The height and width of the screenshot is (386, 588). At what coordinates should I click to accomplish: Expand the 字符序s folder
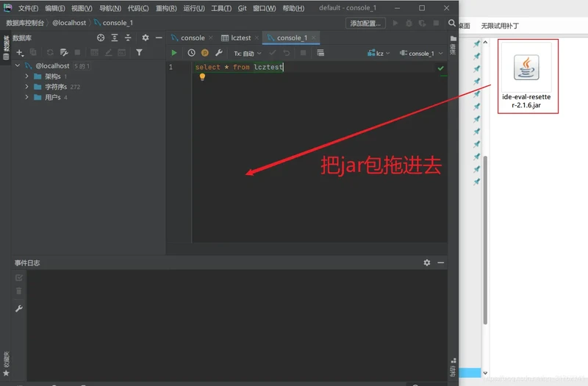tap(27, 87)
